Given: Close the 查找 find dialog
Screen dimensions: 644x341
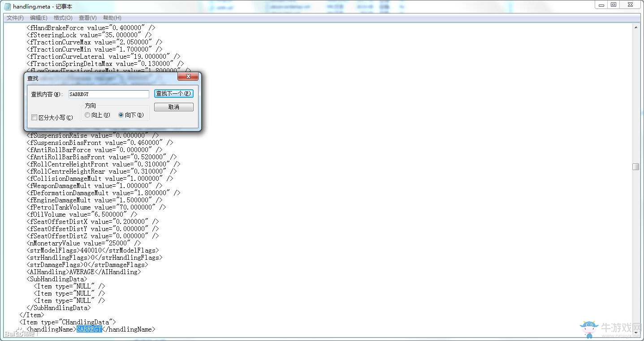Looking at the screenshot, I should point(188,77).
